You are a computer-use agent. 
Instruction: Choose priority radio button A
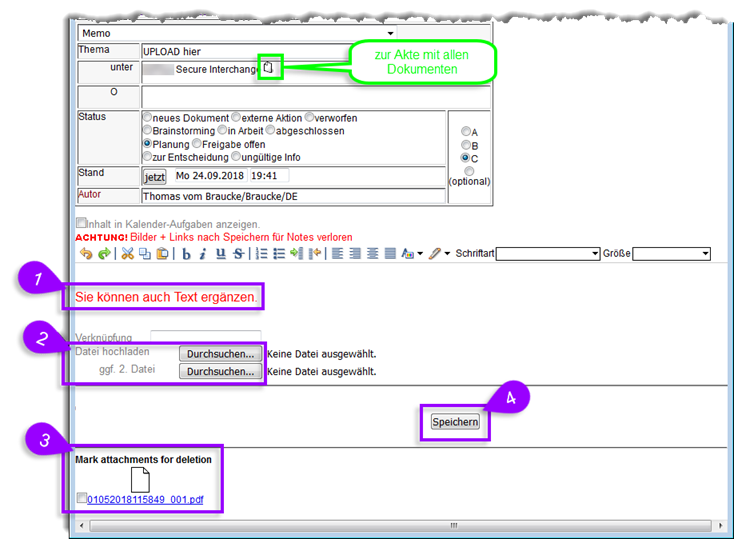click(x=465, y=131)
